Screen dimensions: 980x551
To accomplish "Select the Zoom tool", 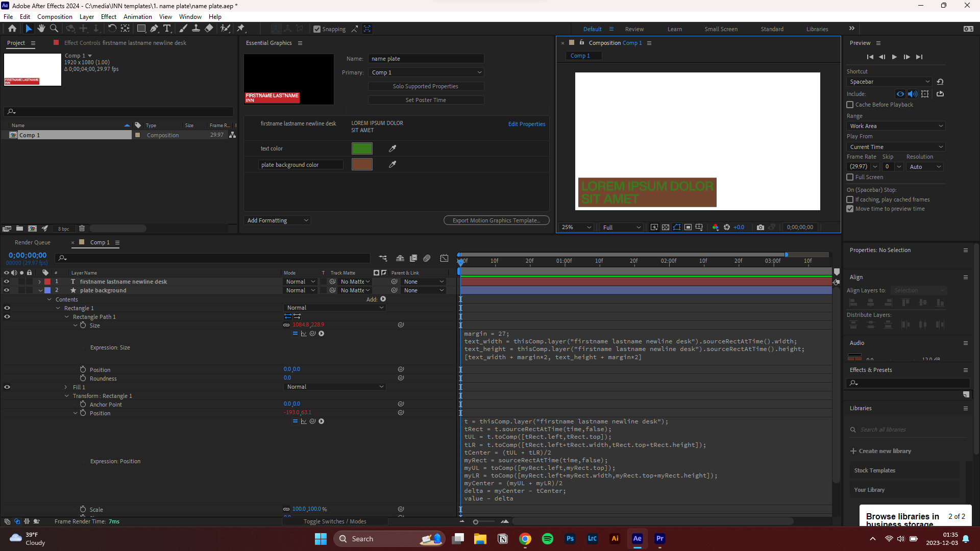I will coord(54,29).
